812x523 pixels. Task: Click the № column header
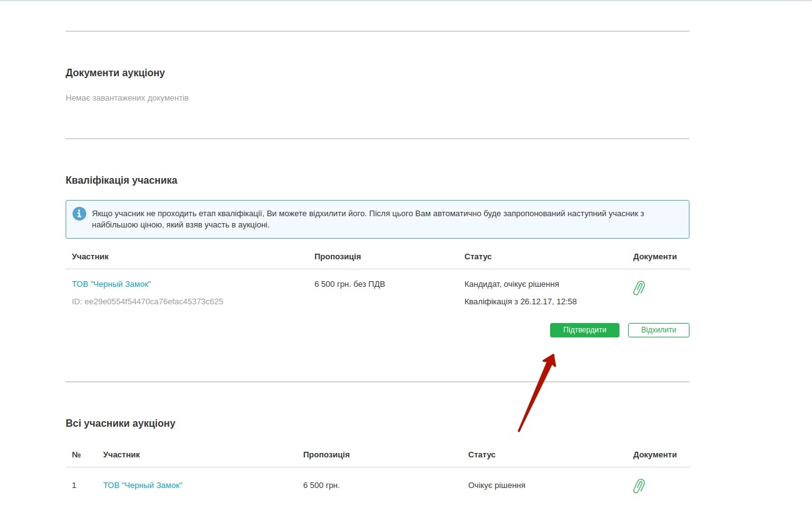(x=76, y=455)
